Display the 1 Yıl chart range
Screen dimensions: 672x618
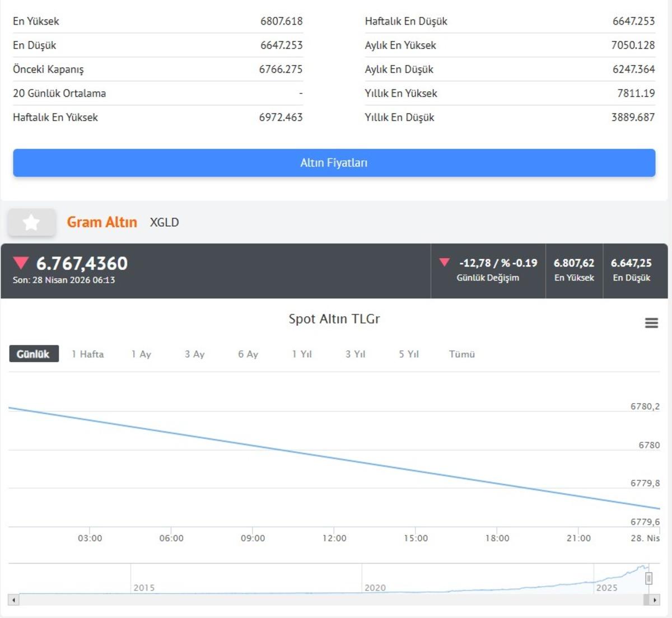tap(302, 354)
